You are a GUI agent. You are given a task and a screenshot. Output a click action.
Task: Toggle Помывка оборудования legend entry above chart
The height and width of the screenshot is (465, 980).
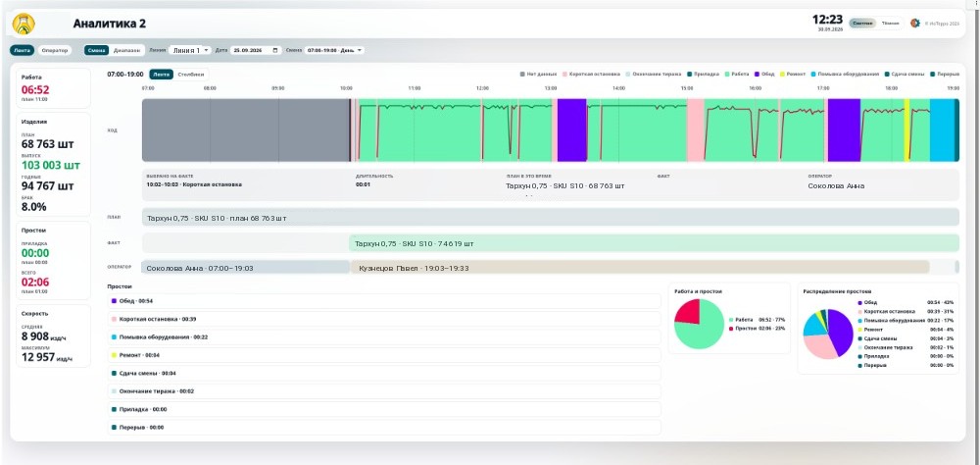coord(844,74)
